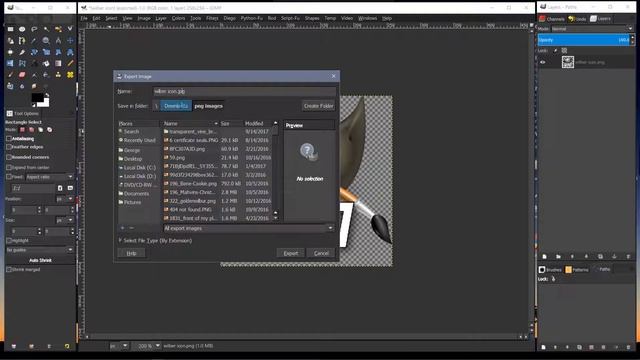640x360 pixels.
Task: Click the new layer icon in Layers panel
Action: (544, 256)
